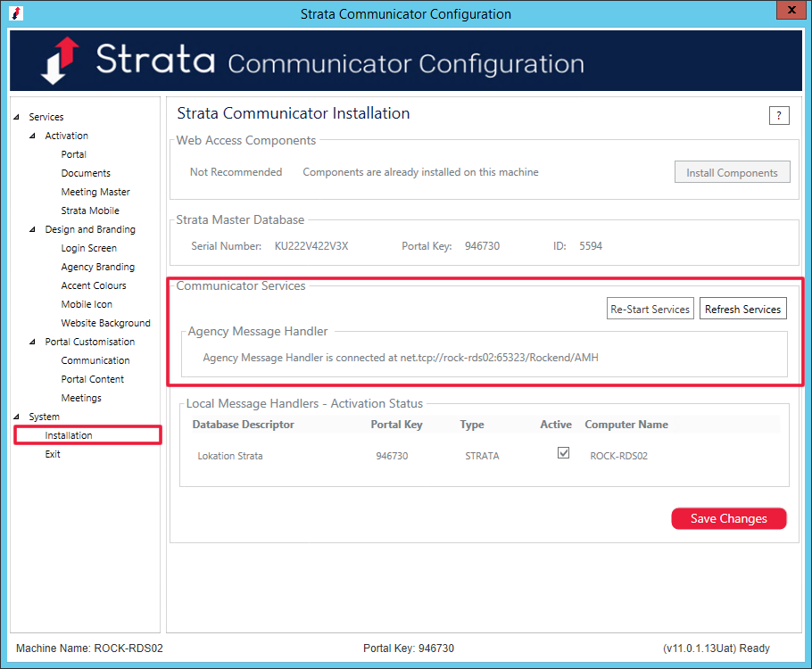Save settings with the Save Changes button
The image size is (812, 669).
click(x=729, y=518)
